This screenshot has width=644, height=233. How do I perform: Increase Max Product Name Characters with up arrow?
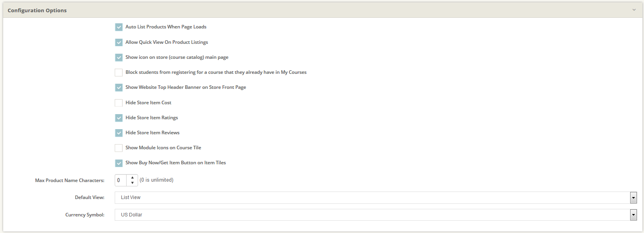click(132, 178)
